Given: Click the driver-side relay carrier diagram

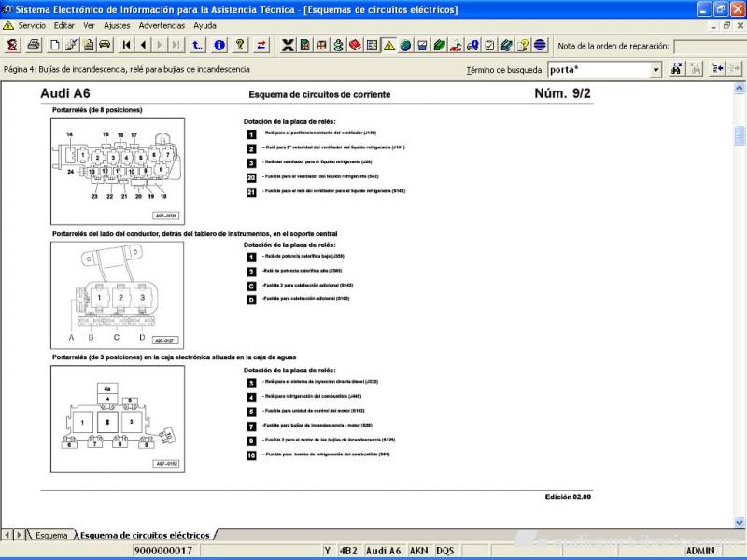Looking at the screenshot, I should click(x=118, y=295).
